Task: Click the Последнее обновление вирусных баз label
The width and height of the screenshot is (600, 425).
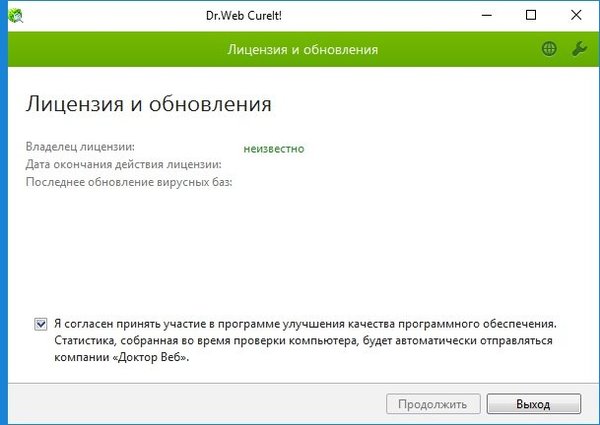Action: [129, 182]
